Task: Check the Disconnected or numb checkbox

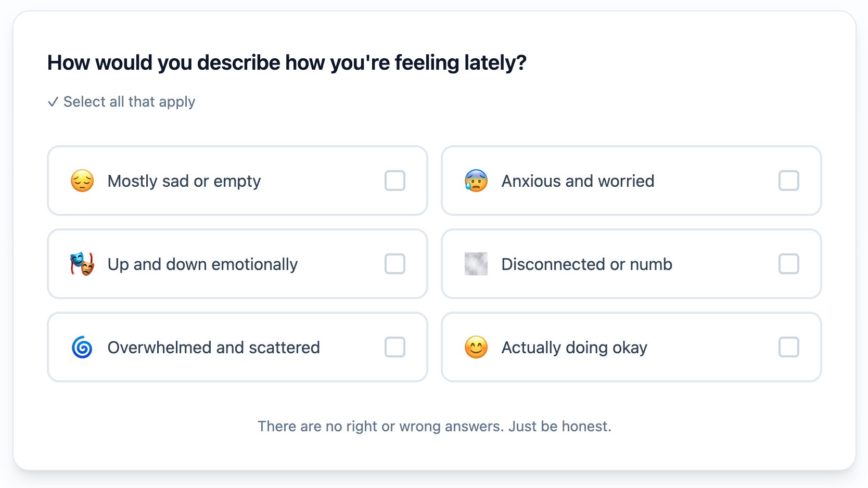Action: [x=789, y=264]
